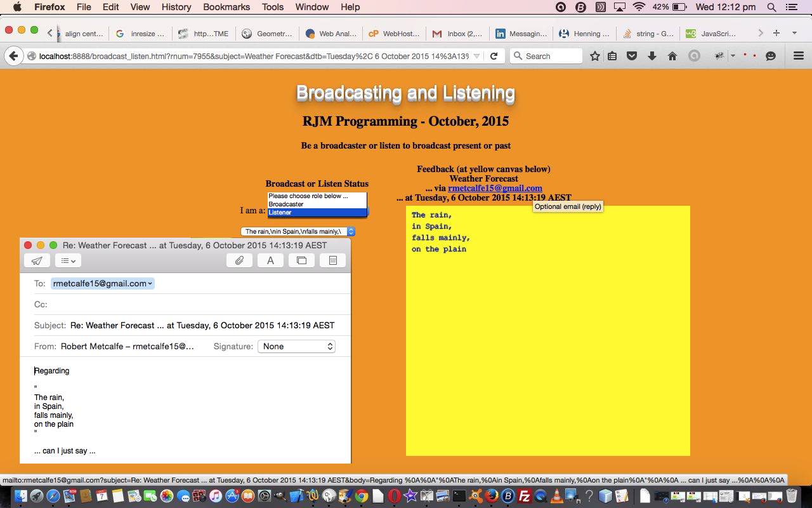Click Firefox Search box

(546, 56)
